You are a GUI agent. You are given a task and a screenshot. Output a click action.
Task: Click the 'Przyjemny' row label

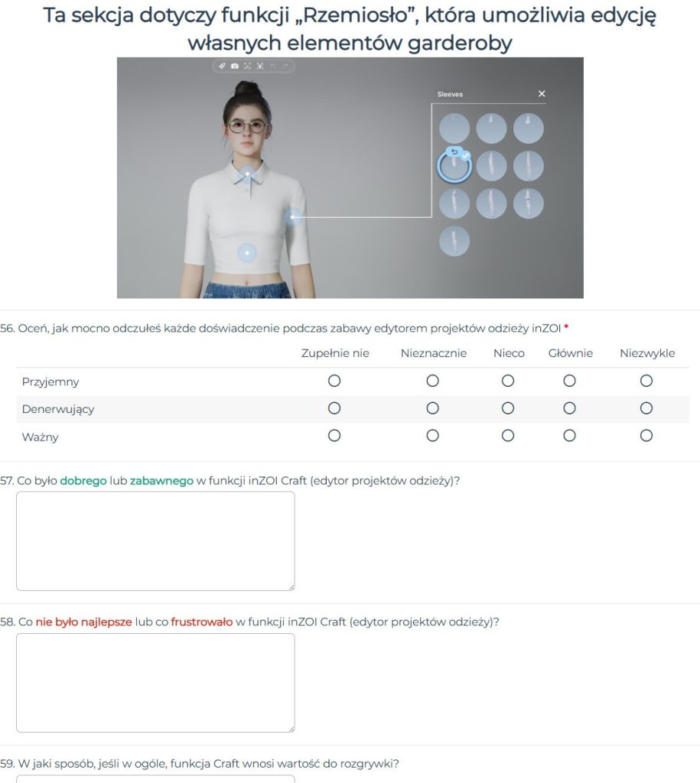[50, 382]
